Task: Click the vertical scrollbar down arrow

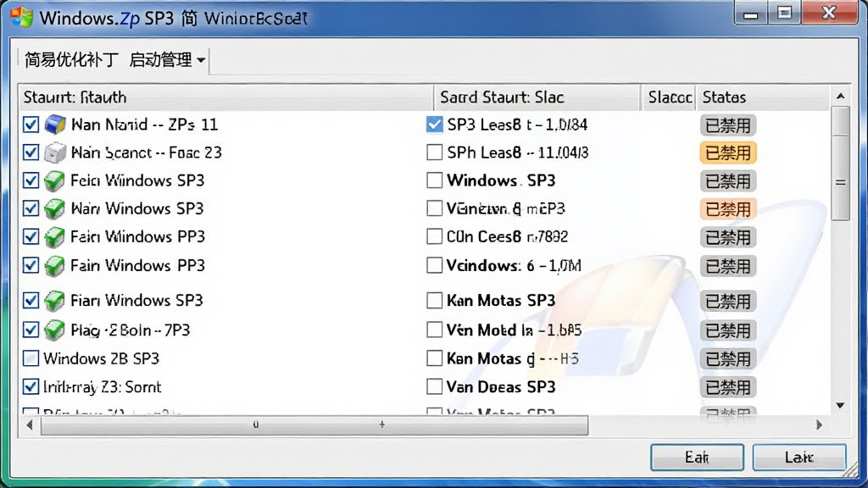Action: (x=840, y=406)
